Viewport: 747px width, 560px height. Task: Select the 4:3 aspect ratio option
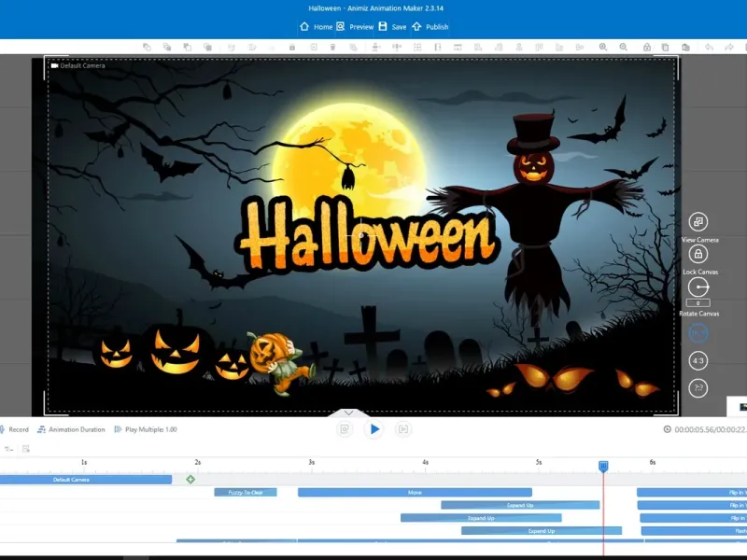[x=698, y=360]
